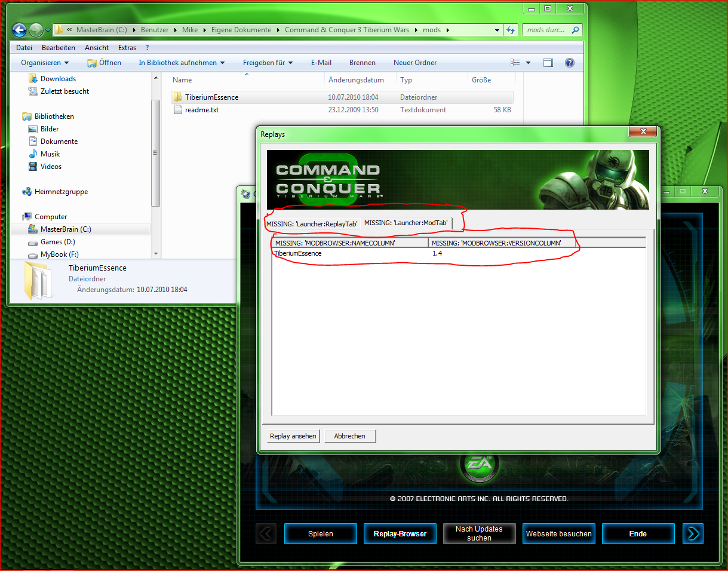Change view with the views icon
Image resolution: width=728 pixels, height=571 pixels.
click(516, 63)
